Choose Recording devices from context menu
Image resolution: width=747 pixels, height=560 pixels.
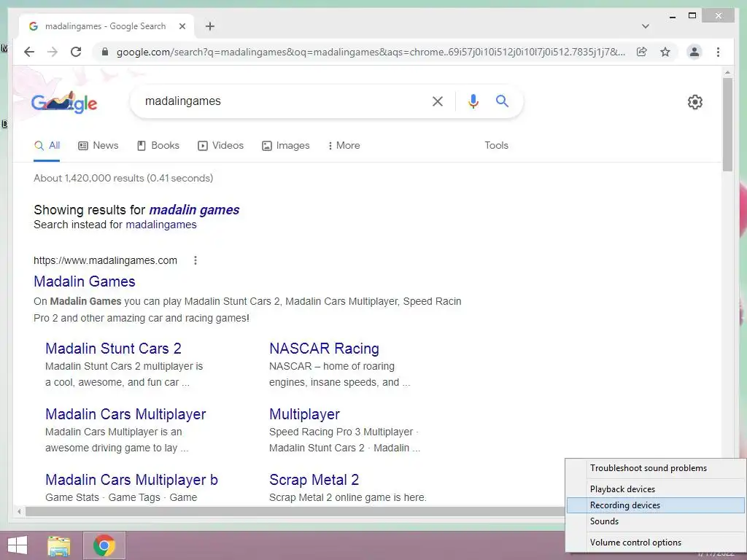655,505
